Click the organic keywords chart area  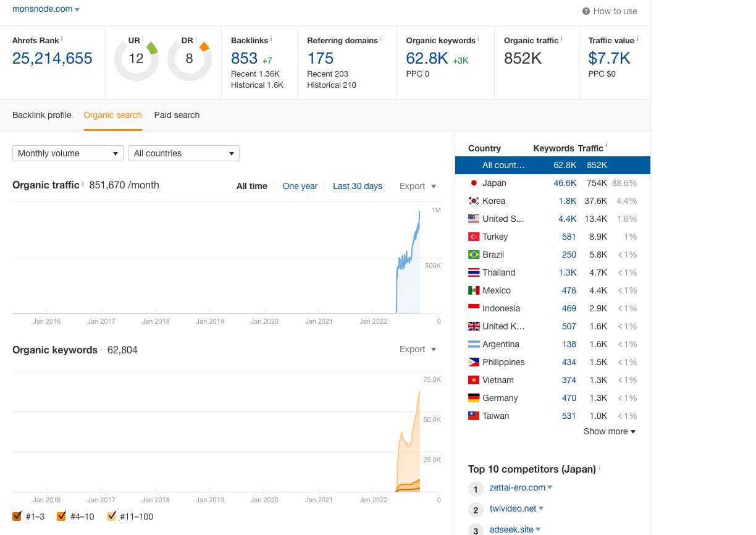click(408, 442)
